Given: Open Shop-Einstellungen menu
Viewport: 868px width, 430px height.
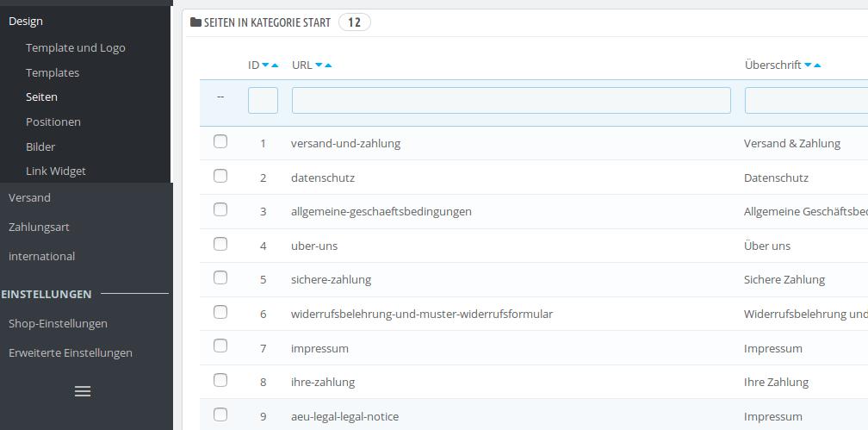Looking at the screenshot, I should [x=59, y=324].
